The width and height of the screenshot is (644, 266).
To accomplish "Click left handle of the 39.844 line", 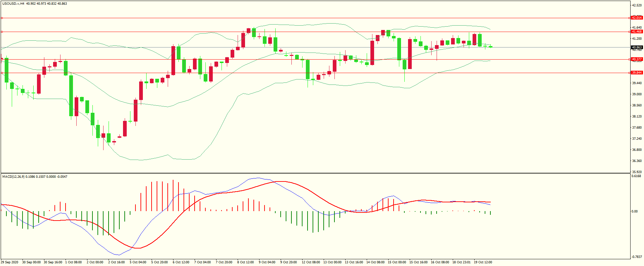I will pyautogui.click(x=2, y=73).
